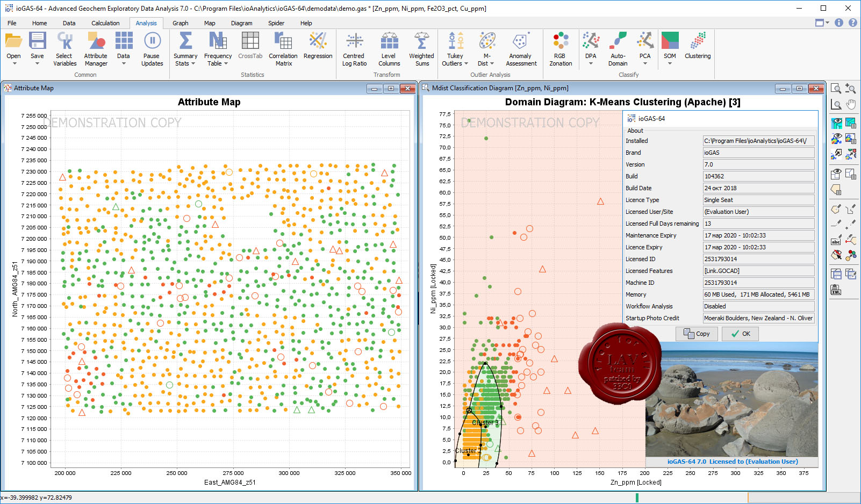The height and width of the screenshot is (504, 861).
Task: Choose the abc text label tool
Action: [836, 240]
